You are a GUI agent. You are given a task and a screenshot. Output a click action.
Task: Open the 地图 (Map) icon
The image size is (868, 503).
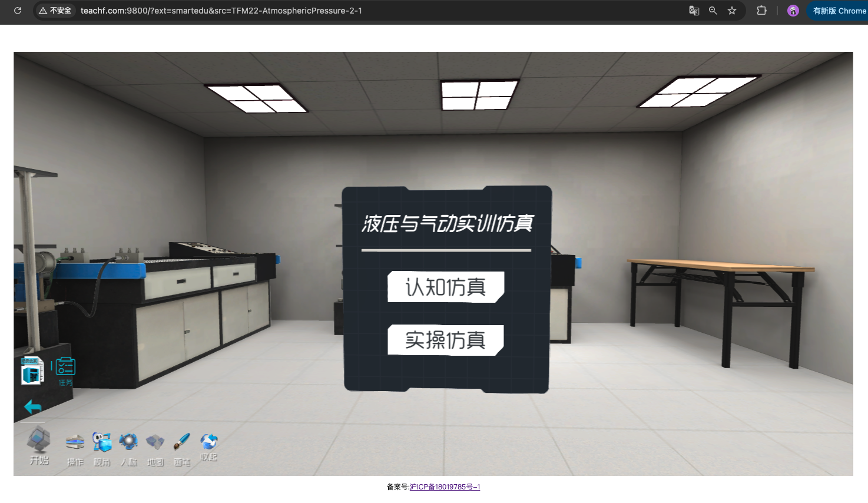tap(155, 442)
